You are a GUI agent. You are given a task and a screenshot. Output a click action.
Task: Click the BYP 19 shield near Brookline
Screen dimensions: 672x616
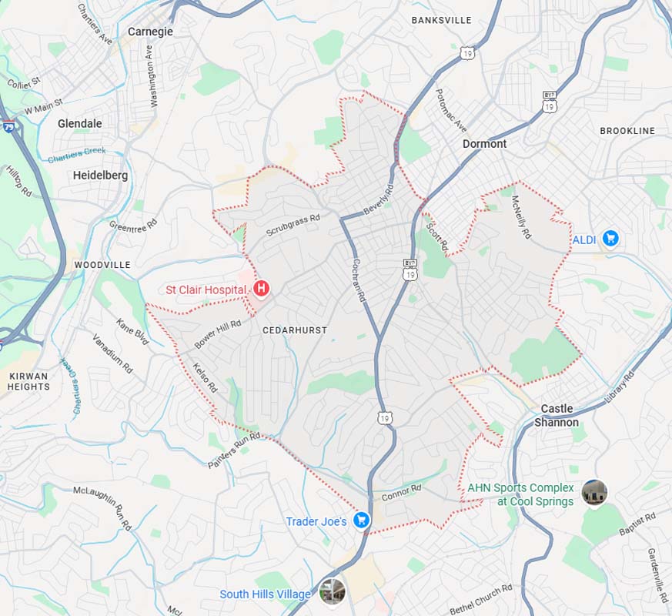click(x=550, y=102)
